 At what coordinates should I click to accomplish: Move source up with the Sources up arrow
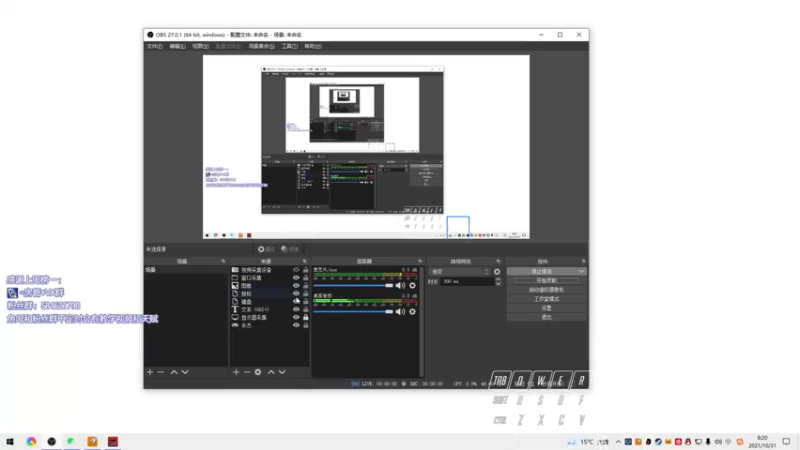(x=271, y=372)
